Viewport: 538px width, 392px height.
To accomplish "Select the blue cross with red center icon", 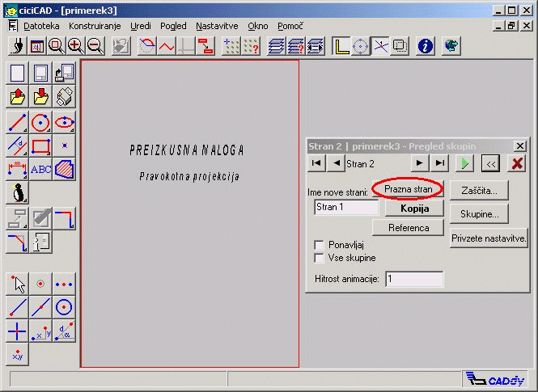I will 17,331.
